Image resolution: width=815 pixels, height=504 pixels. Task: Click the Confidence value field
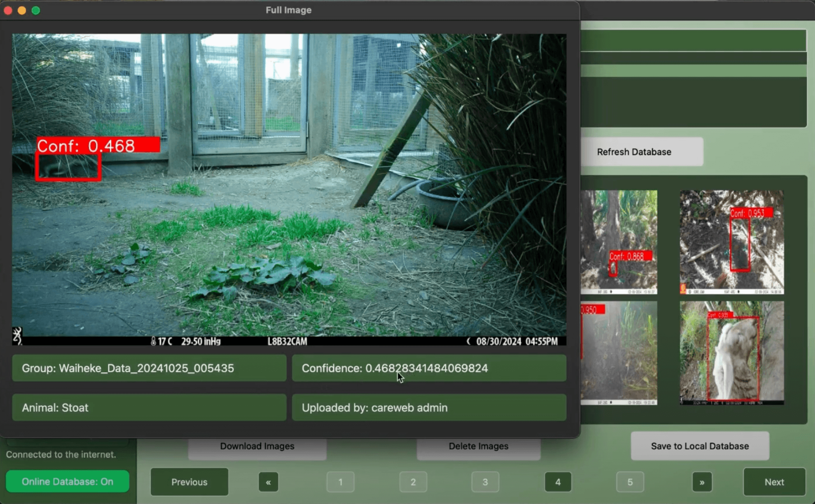point(429,368)
